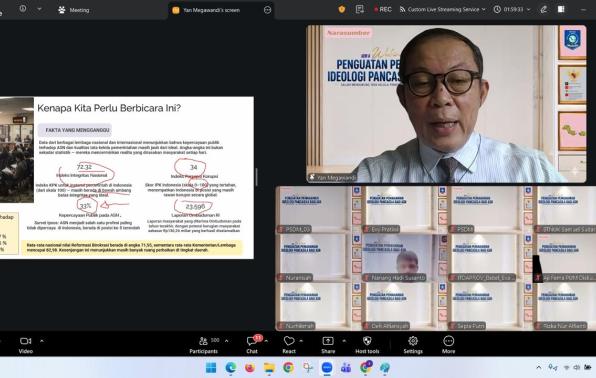The height and width of the screenshot is (378, 596).
Task: Open the React heart menu
Action: tap(289, 345)
